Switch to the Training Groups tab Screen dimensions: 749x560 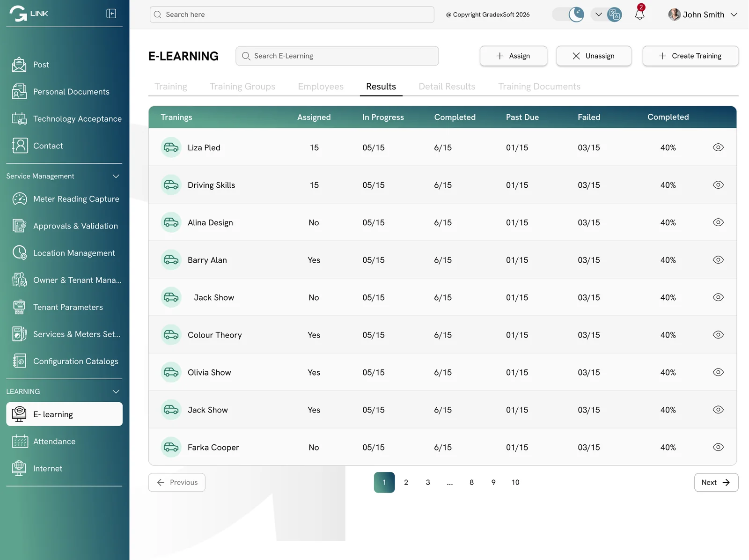pos(242,87)
